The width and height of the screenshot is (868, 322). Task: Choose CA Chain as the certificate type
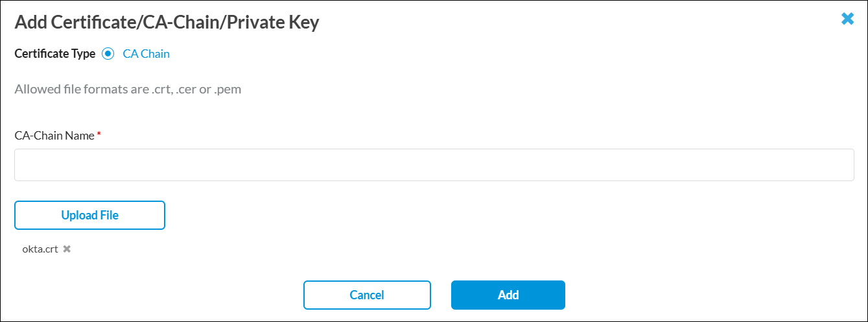108,54
